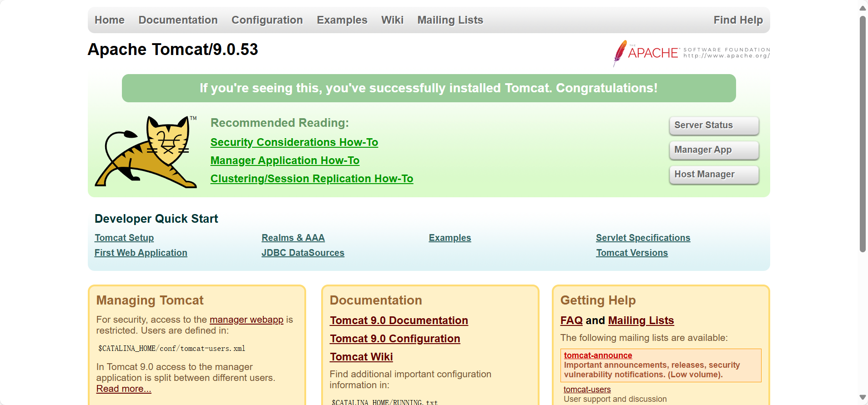The height and width of the screenshot is (405, 868).
Task: Open the Servlet Specifications link
Action: (643, 238)
